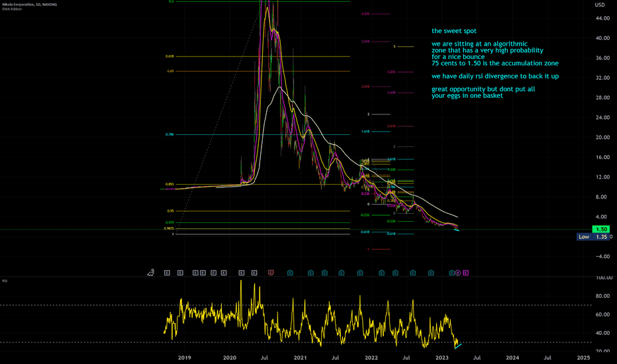Screen dimensions: 617x364
Task: Select the 'daily rsi divergence' annotation line
Action: pyautogui.click(x=495, y=76)
